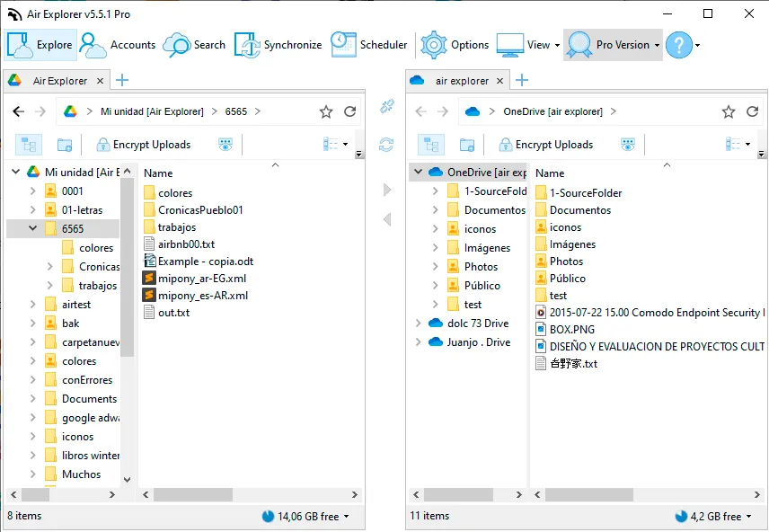Image resolution: width=769 pixels, height=532 pixels.
Task: Select the airbnb00.txt file
Action: 186,244
